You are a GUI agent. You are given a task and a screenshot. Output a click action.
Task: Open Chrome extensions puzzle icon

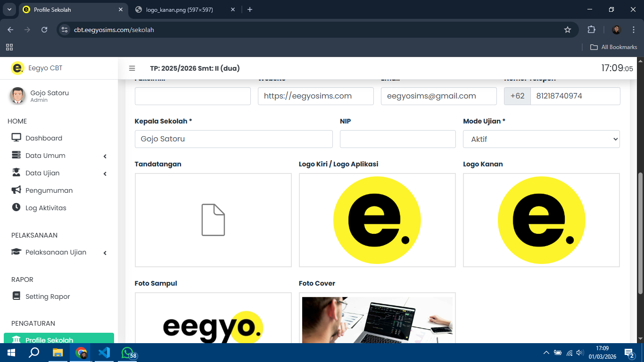591,30
